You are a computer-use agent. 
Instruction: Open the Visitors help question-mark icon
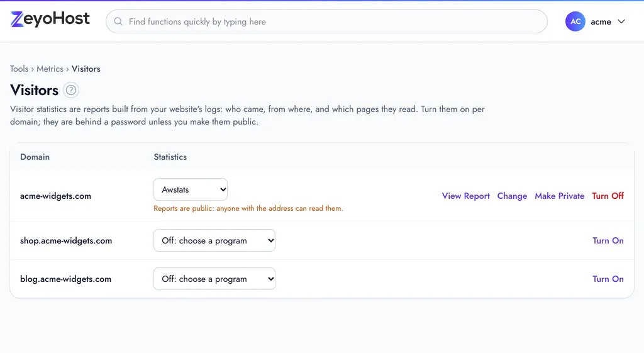(x=71, y=90)
